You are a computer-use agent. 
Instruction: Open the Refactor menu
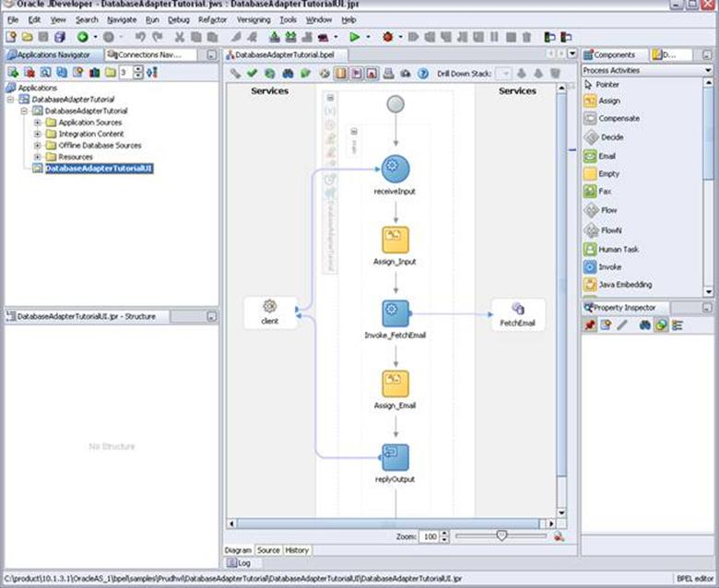pos(212,19)
